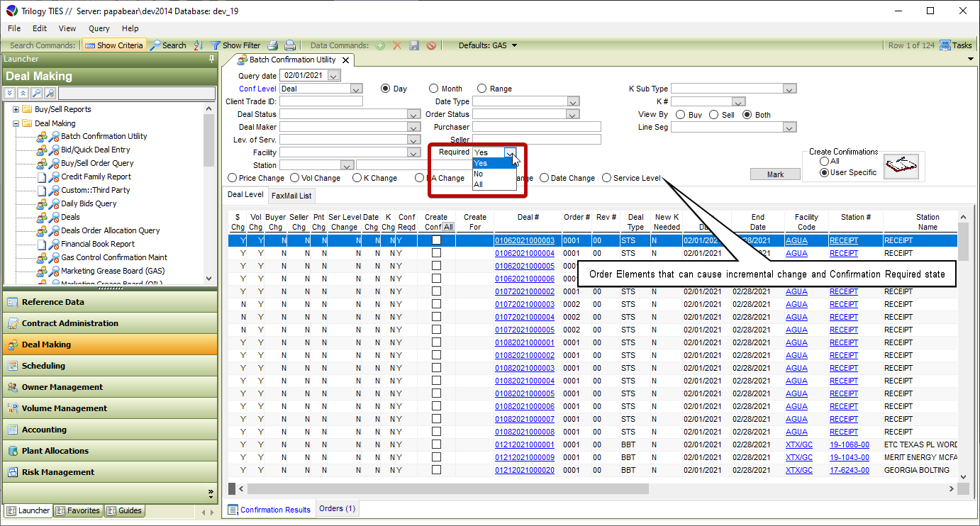Select the All radio under Create Confirmations
Viewport: 980px width, 526px height.
pos(825,162)
